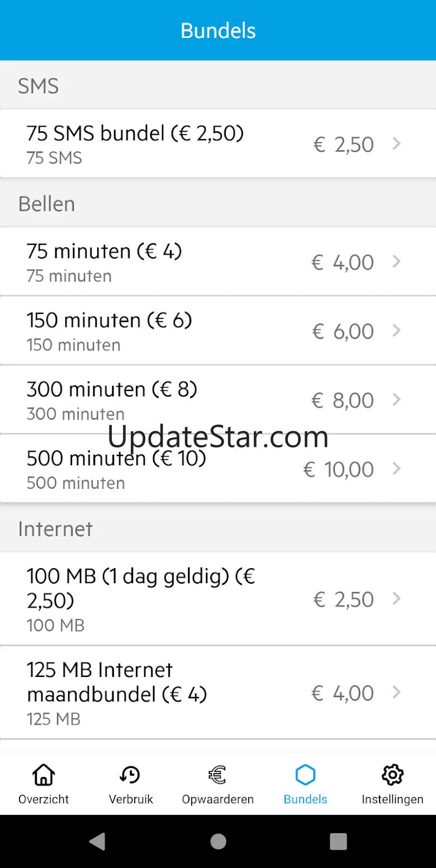This screenshot has height=868, width=436.
Task: Tap the Verbruik usage history icon
Action: point(131,775)
